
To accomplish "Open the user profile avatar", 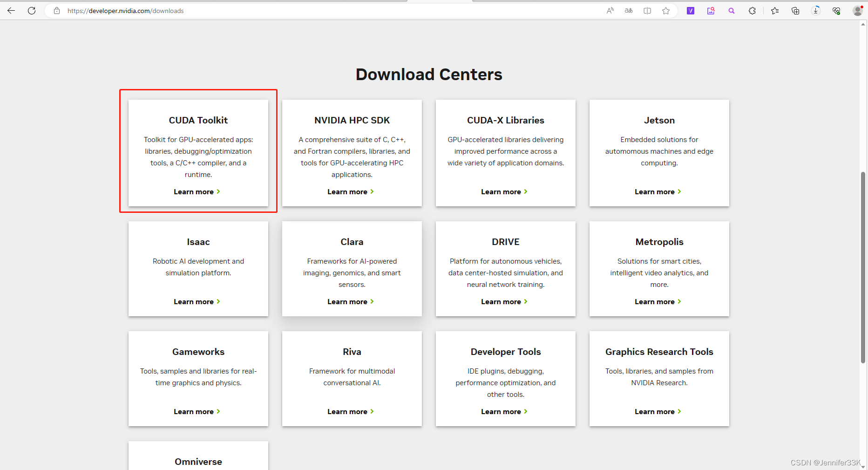I will coord(858,11).
